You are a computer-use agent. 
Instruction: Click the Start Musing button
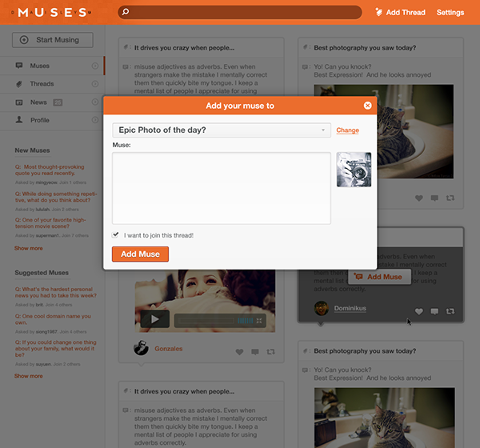[x=52, y=40]
